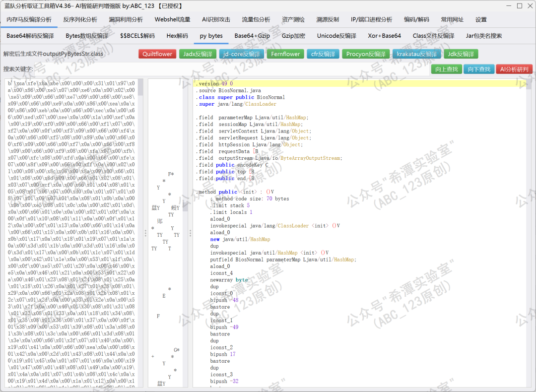Screen dimensions: 536x392
Task: Search downward with 向下查找
Action: coord(479,69)
